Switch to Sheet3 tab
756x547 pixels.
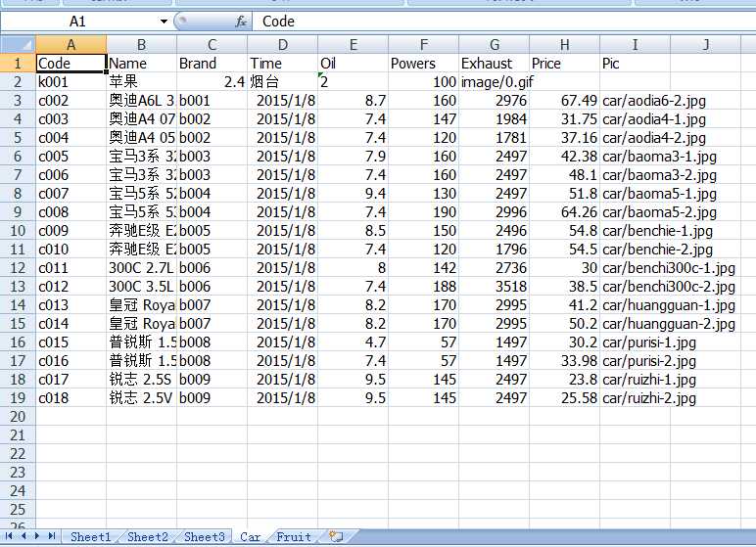(x=205, y=537)
